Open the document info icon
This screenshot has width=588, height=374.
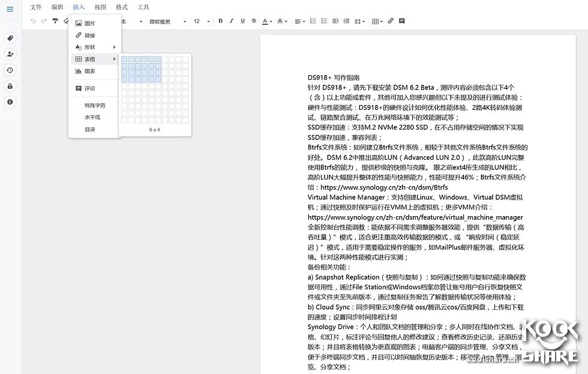[10, 101]
